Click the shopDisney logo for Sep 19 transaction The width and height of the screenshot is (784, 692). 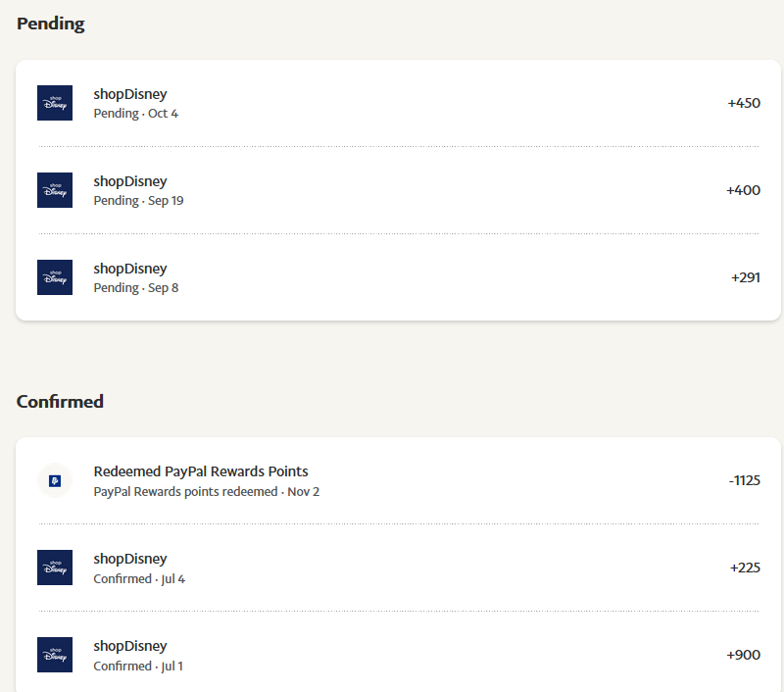[55, 190]
